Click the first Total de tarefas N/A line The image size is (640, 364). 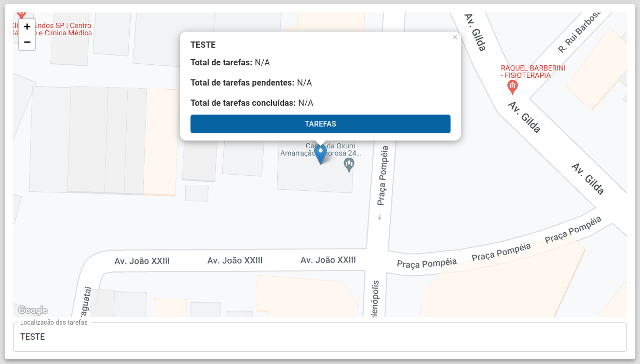tap(230, 63)
